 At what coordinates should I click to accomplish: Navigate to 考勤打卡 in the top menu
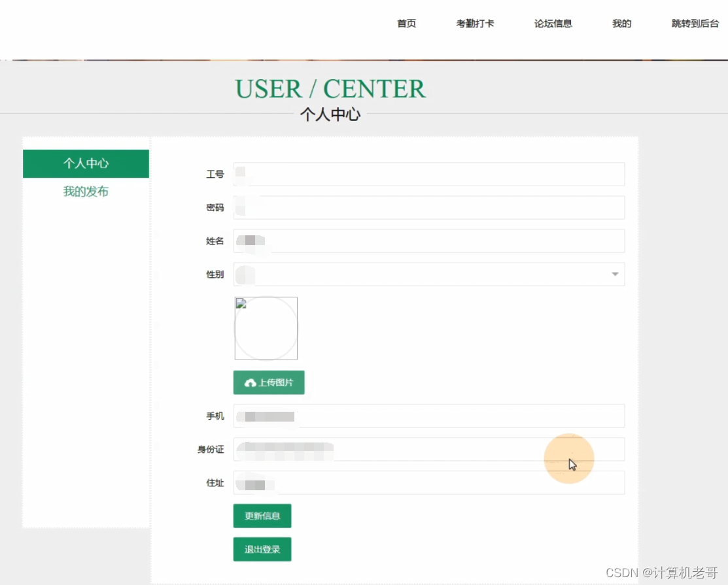click(x=476, y=24)
